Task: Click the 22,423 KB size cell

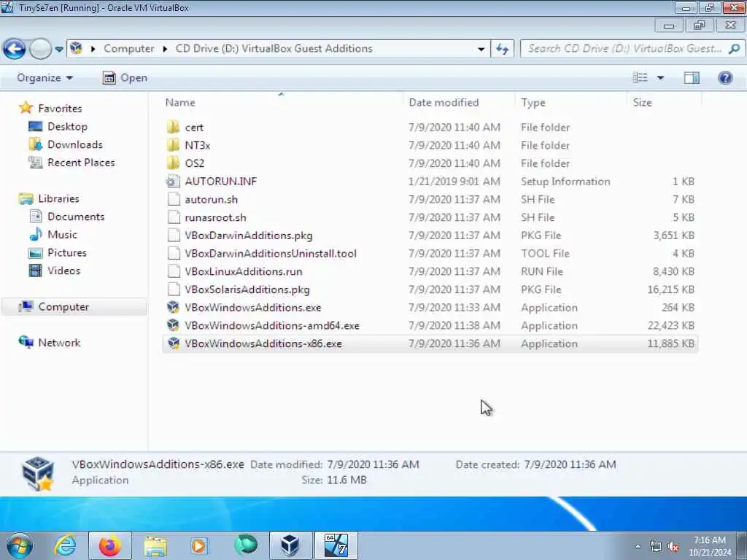Action: pos(670,326)
